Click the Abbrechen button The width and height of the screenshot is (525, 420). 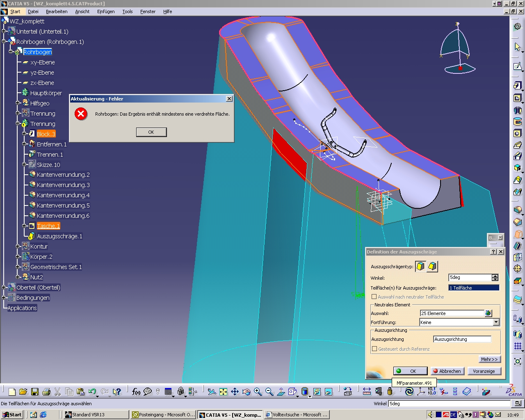coord(447,371)
